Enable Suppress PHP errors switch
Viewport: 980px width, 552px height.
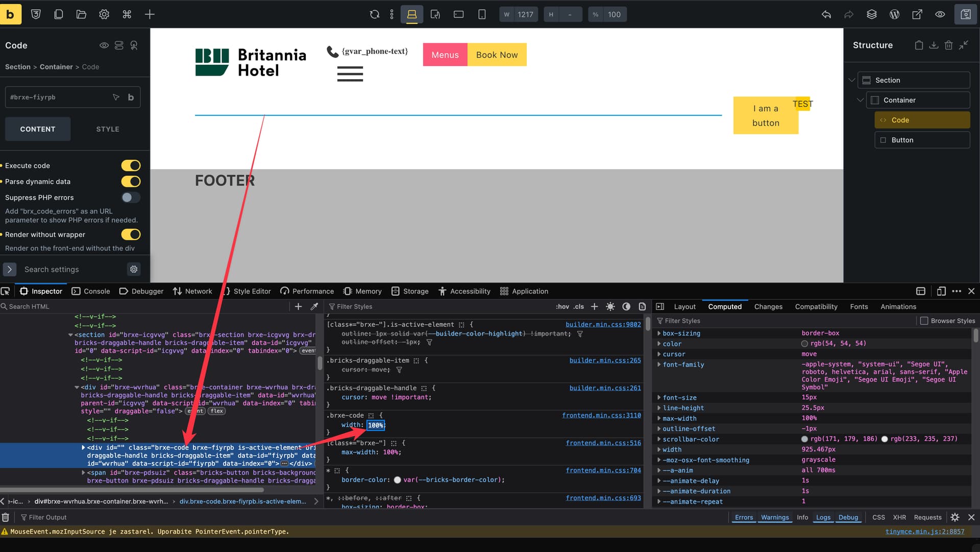coord(131,198)
